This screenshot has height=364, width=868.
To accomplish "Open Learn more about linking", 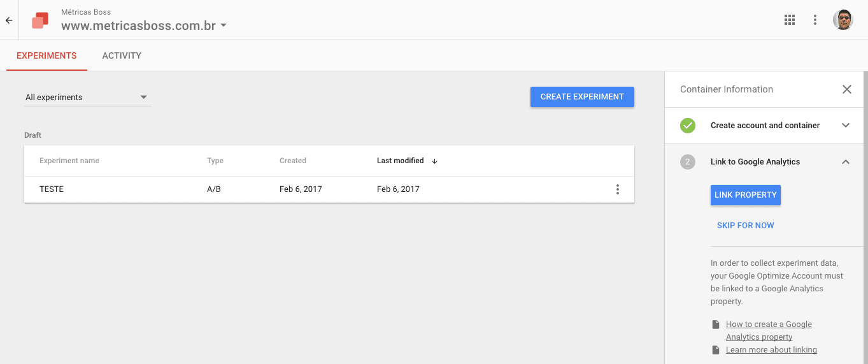I will pyautogui.click(x=771, y=349).
